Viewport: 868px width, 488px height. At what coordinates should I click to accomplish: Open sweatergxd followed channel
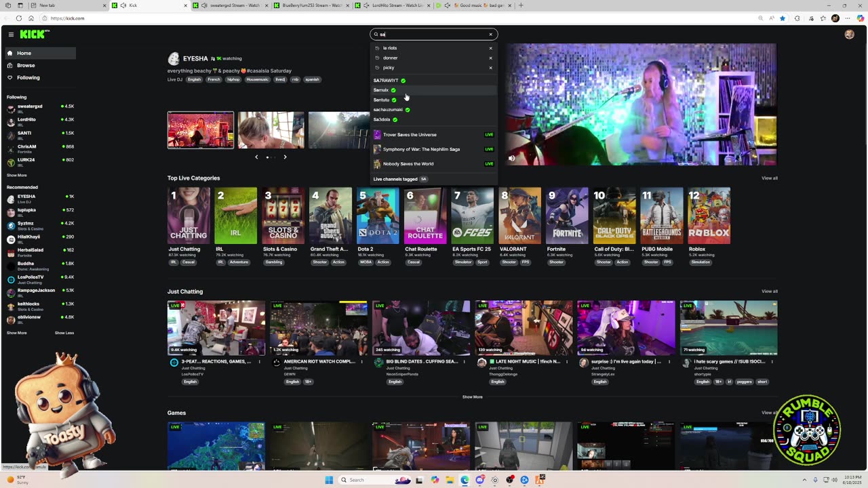click(39, 108)
